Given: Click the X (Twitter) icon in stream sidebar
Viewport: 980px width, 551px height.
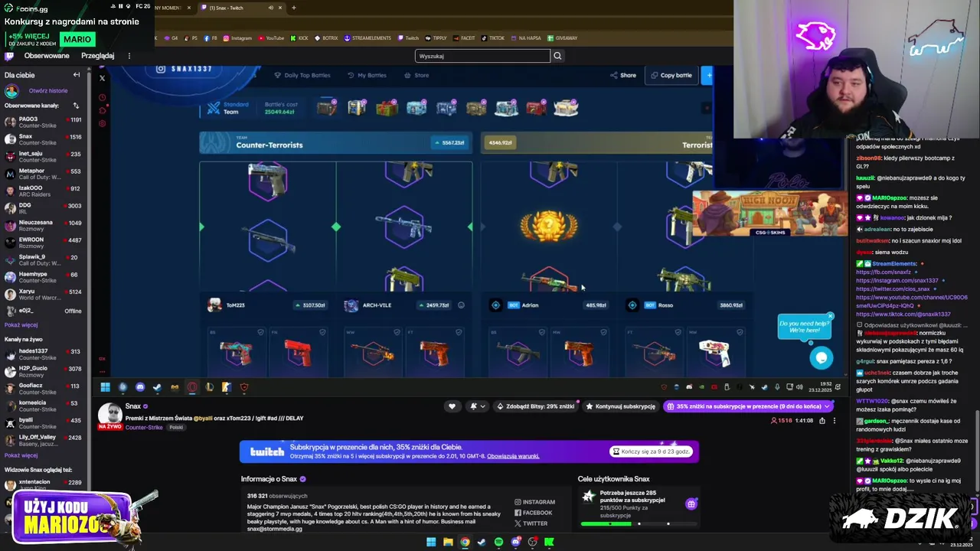Looking at the screenshot, I should [x=102, y=78].
